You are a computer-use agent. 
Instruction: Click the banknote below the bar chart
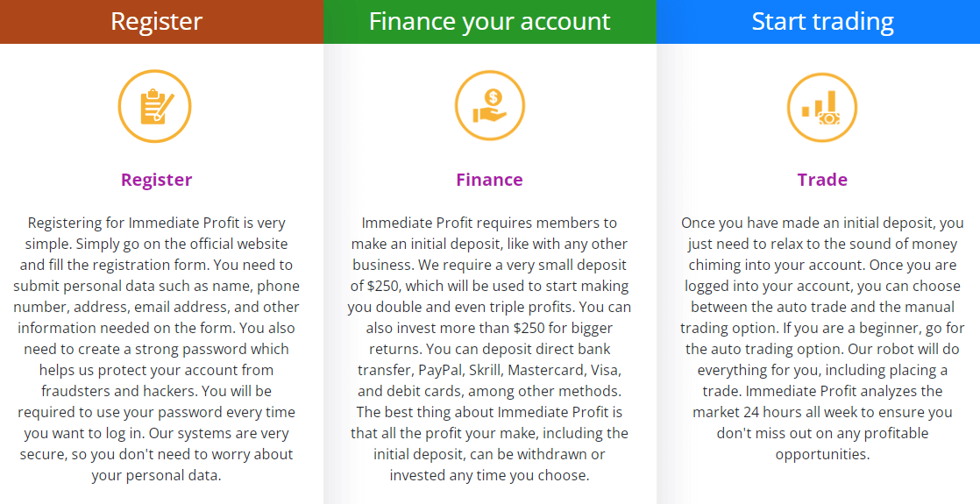[x=829, y=118]
